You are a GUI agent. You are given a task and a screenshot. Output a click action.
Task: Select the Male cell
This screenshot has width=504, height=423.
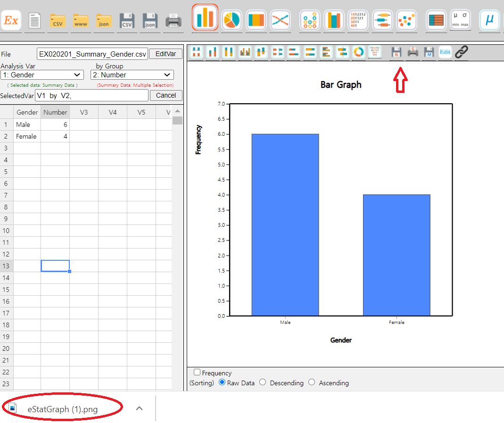(x=27, y=124)
